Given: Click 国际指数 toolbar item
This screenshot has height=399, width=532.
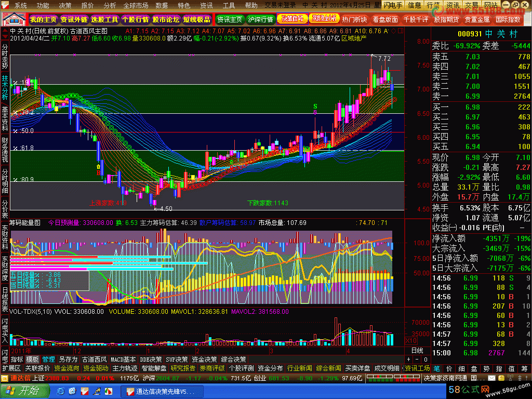Looking at the screenshot, I should point(508,20).
